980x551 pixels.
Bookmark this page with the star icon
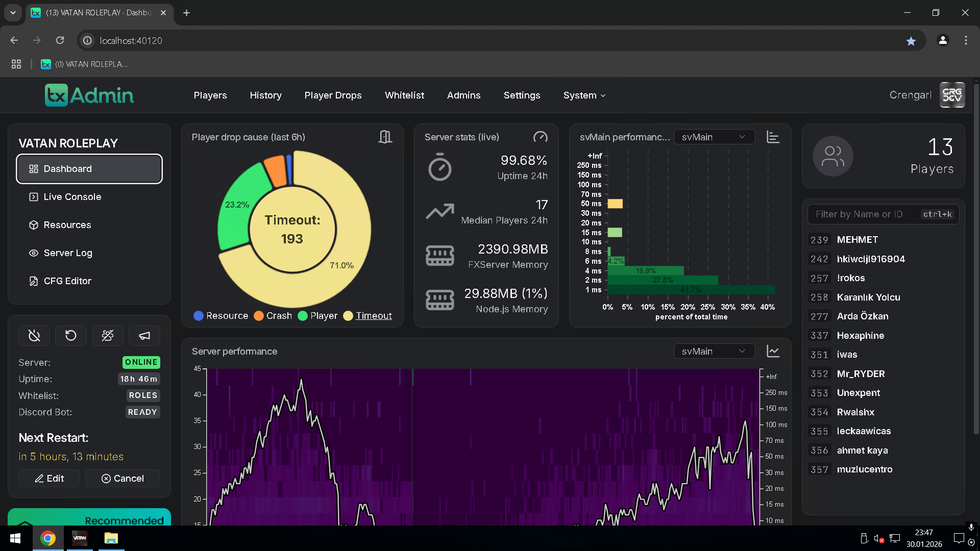click(x=911, y=41)
